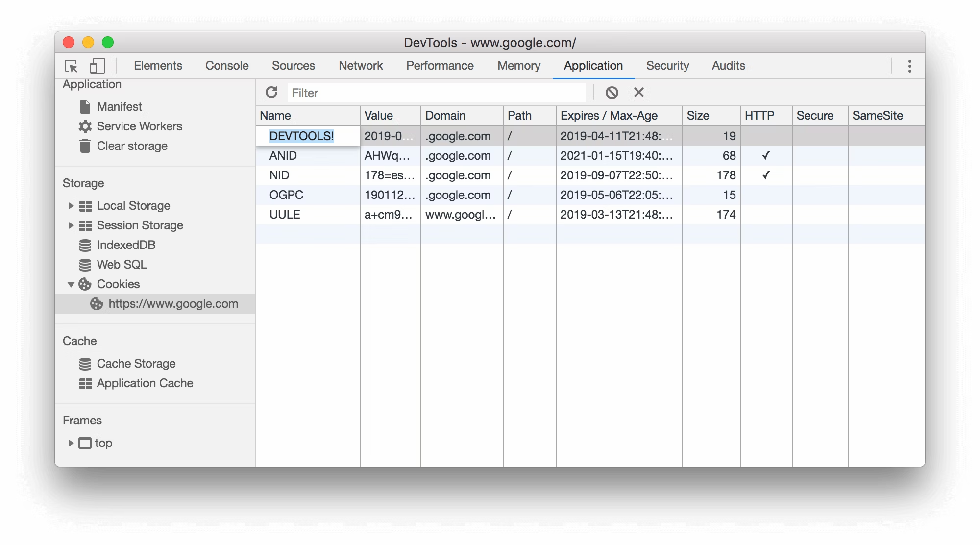Image resolution: width=980 pixels, height=545 pixels.
Task: Click the delete selected cookie X icon
Action: point(638,92)
